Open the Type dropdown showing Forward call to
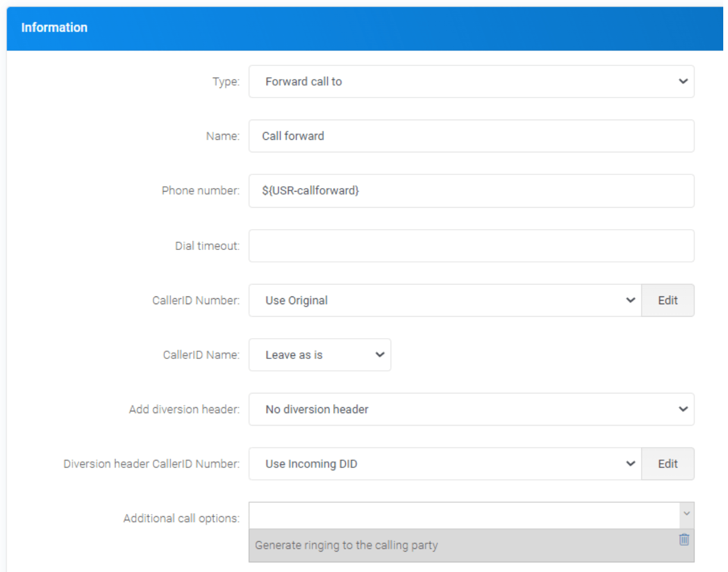728x572 pixels. coord(470,82)
